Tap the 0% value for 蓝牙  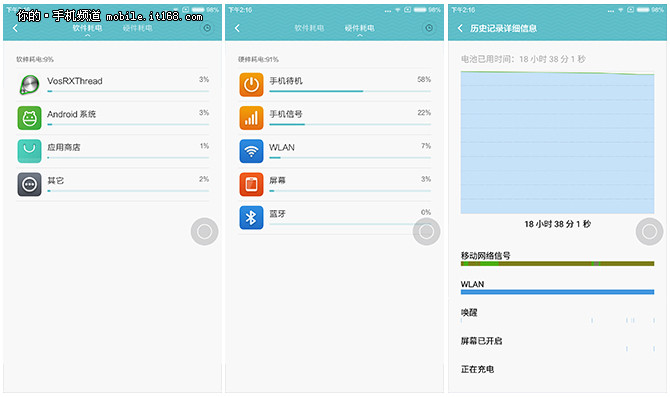pos(426,212)
